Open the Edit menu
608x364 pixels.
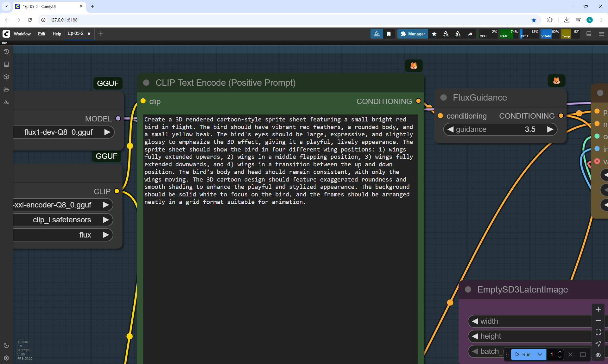click(41, 34)
